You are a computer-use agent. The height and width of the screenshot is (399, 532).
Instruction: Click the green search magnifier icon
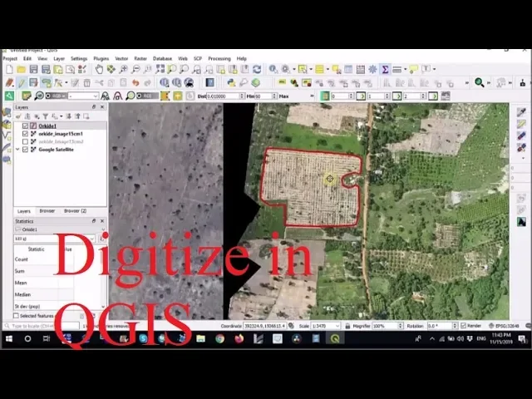click(479, 82)
